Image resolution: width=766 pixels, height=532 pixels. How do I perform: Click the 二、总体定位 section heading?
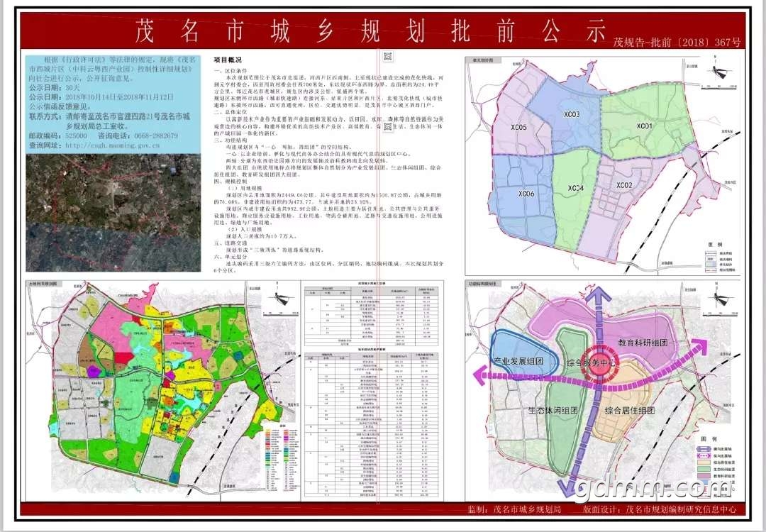(x=231, y=112)
